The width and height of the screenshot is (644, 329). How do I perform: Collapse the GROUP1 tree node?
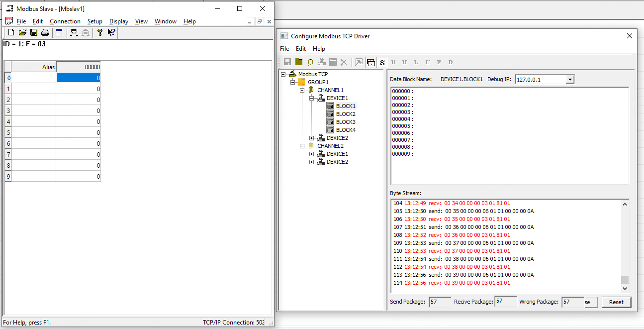[x=292, y=82]
